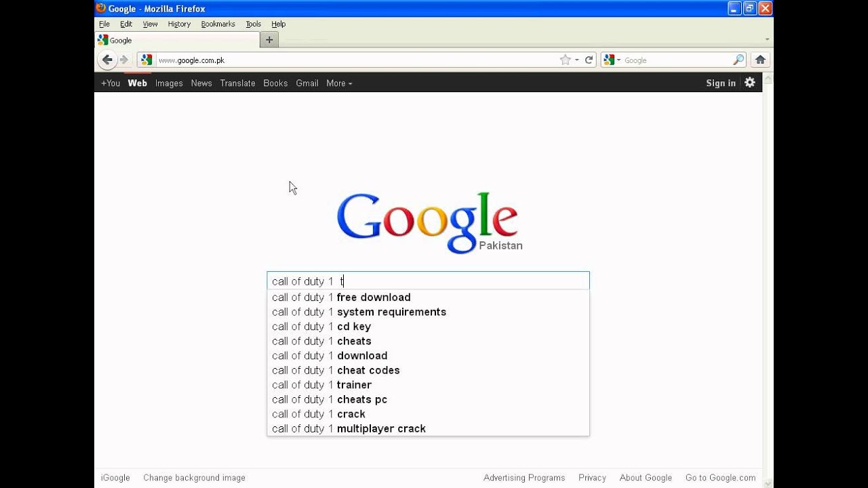Open the File menu
Screen dimensions: 868x488
(x=104, y=24)
